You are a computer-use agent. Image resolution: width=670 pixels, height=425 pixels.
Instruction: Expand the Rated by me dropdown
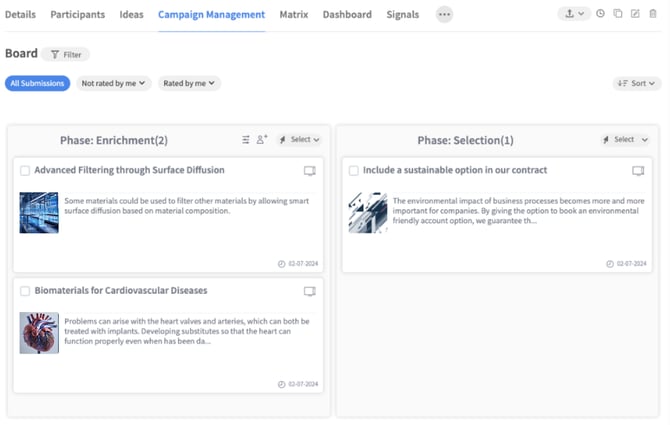coord(189,83)
